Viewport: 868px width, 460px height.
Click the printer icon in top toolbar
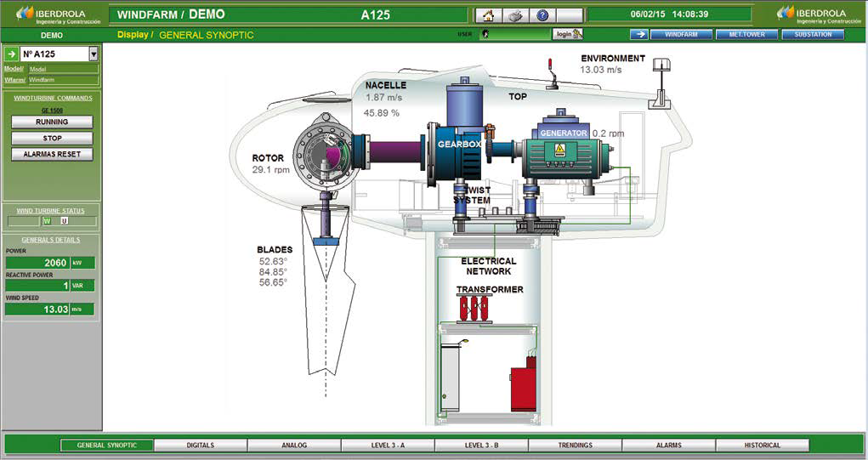(514, 15)
